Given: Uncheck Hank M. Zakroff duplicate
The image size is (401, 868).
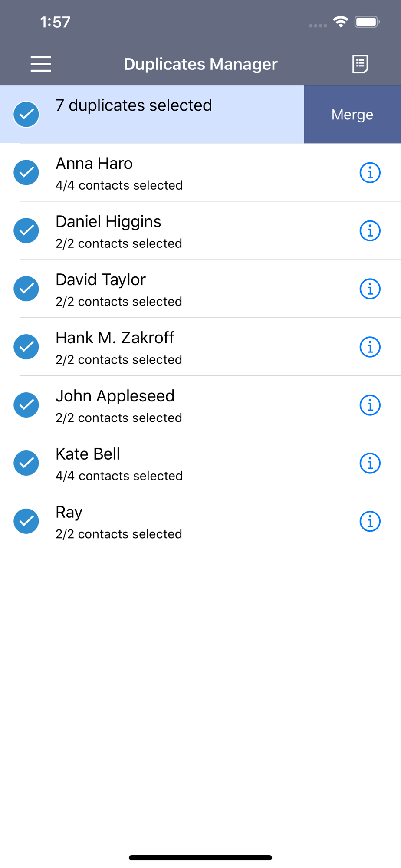Looking at the screenshot, I should pyautogui.click(x=26, y=347).
